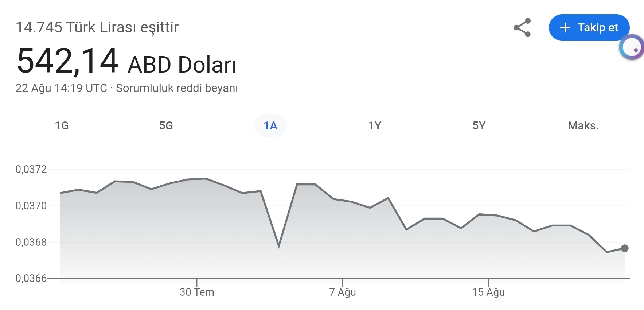This screenshot has width=644, height=310.
Task: Click the end-point dot on the chart line
Action: click(x=625, y=248)
